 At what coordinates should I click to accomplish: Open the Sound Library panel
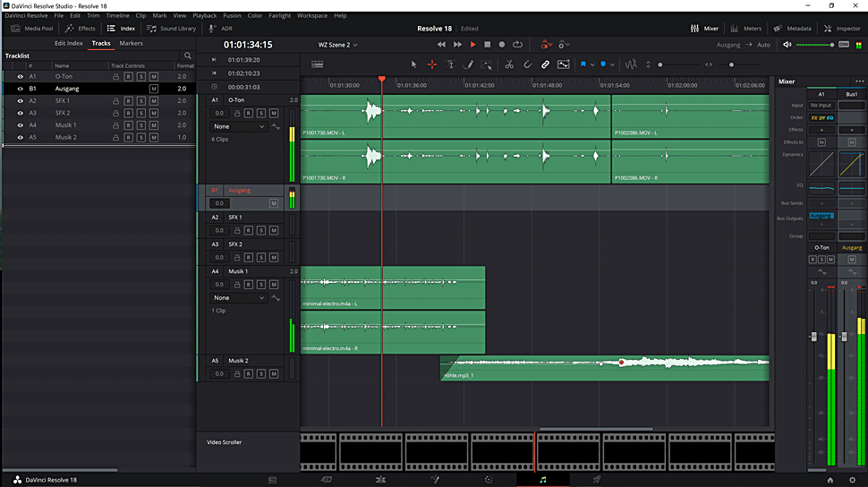[x=171, y=29]
